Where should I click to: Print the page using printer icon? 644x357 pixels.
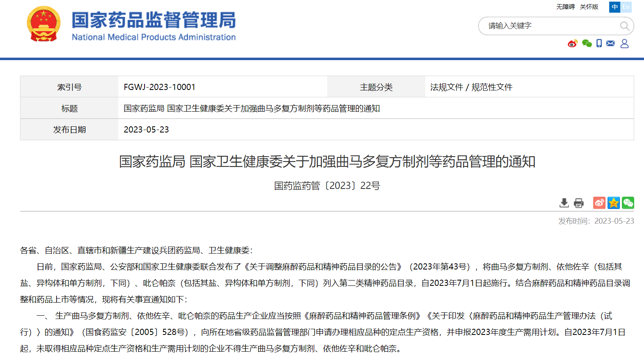point(578,203)
